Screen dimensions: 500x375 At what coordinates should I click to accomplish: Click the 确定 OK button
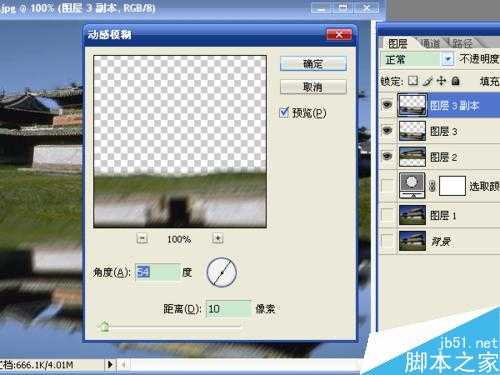(x=313, y=63)
